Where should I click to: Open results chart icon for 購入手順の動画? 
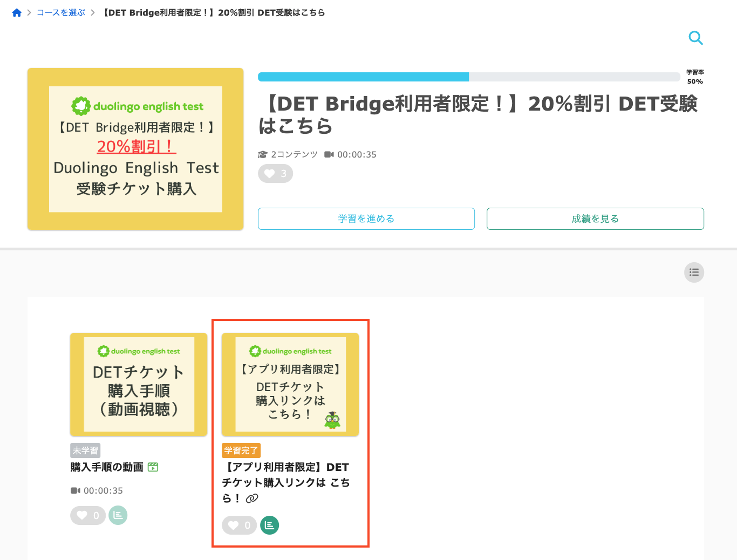(118, 515)
